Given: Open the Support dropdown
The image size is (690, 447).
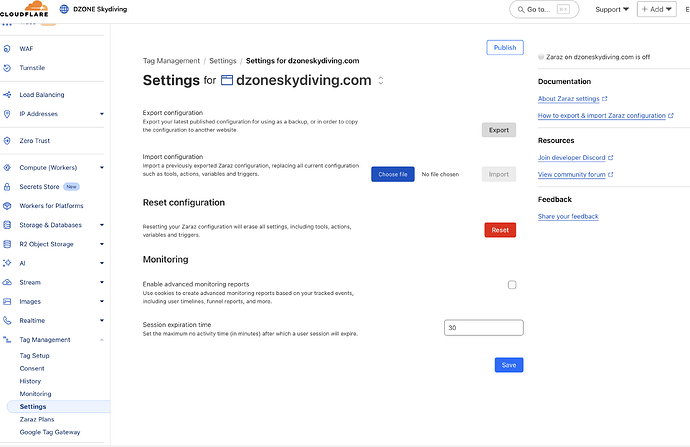Looking at the screenshot, I should tap(612, 9).
